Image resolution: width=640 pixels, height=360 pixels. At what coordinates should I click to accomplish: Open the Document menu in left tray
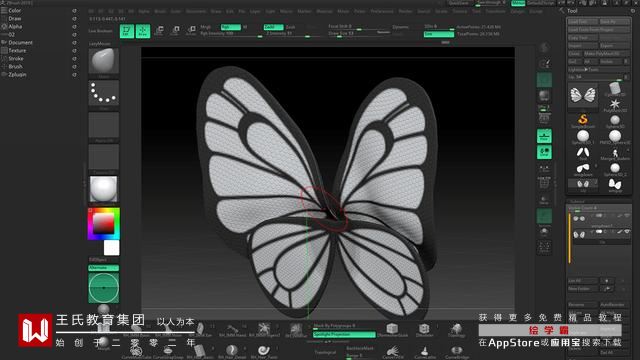point(20,42)
